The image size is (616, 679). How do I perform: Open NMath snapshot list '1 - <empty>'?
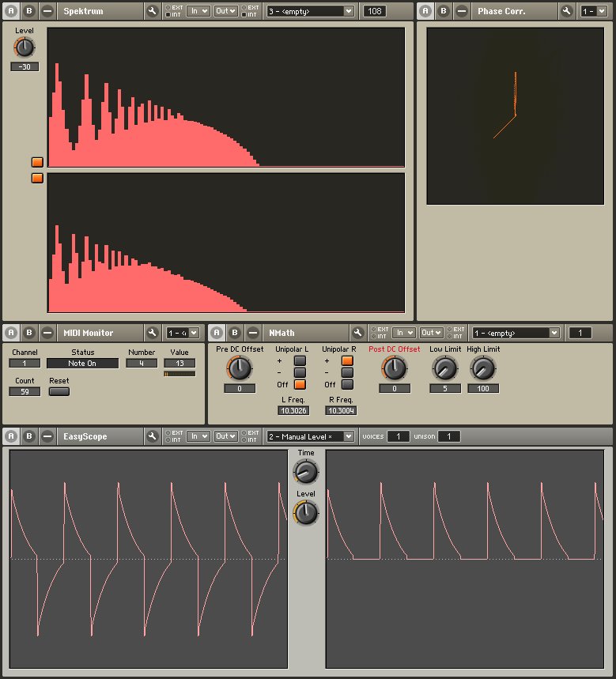point(516,333)
